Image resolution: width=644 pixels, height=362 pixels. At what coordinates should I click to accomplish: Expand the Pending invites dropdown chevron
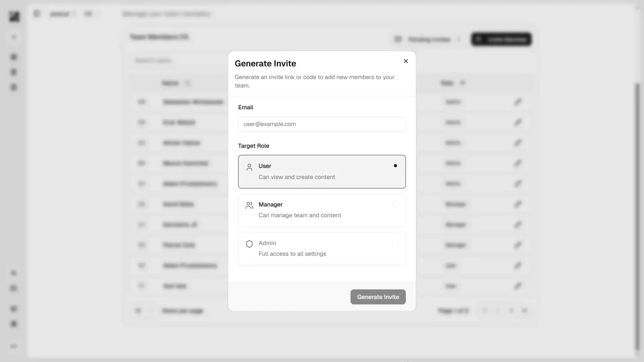(460, 39)
